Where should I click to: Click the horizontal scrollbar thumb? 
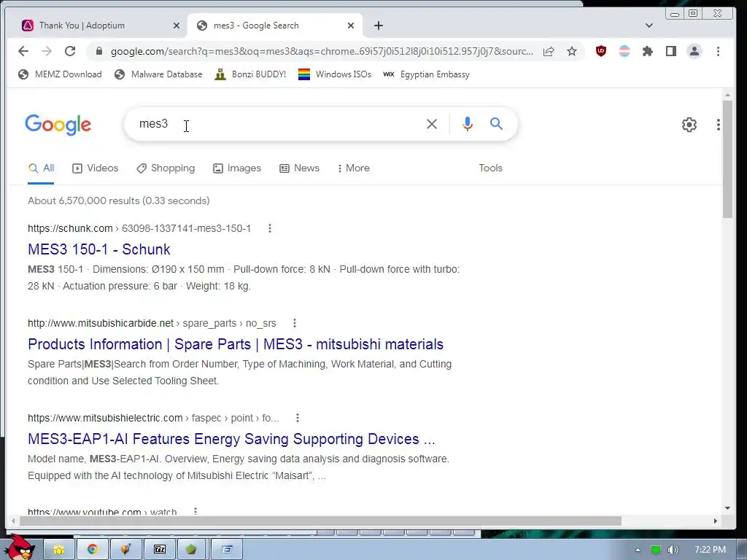(320, 521)
